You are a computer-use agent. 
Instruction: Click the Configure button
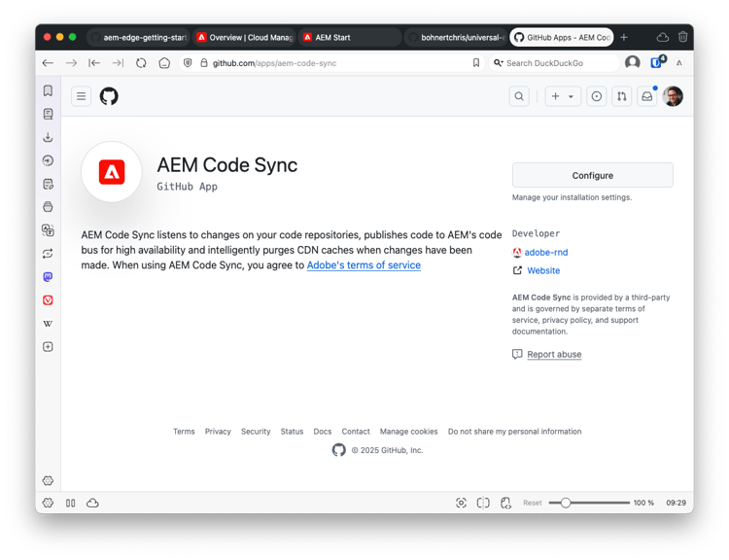coord(593,175)
